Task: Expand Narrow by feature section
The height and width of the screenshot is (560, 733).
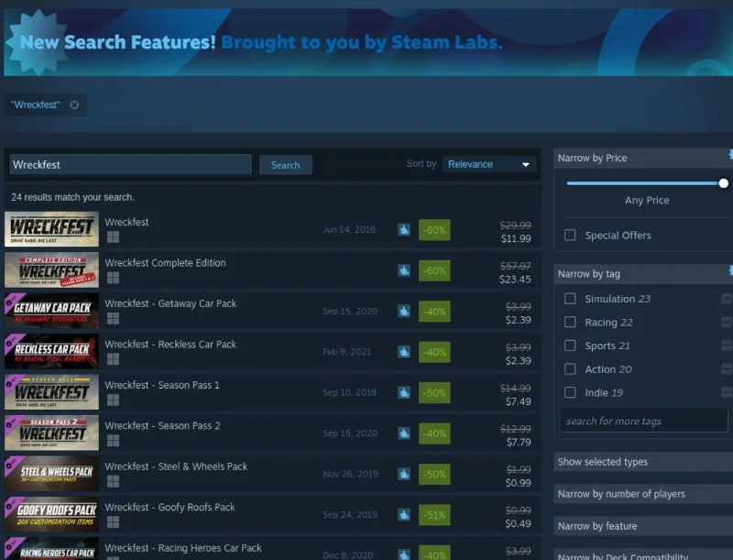Action: pos(643,526)
